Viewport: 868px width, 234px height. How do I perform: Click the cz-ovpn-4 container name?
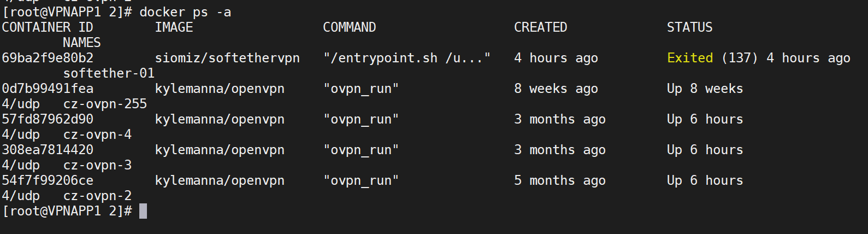(97, 134)
